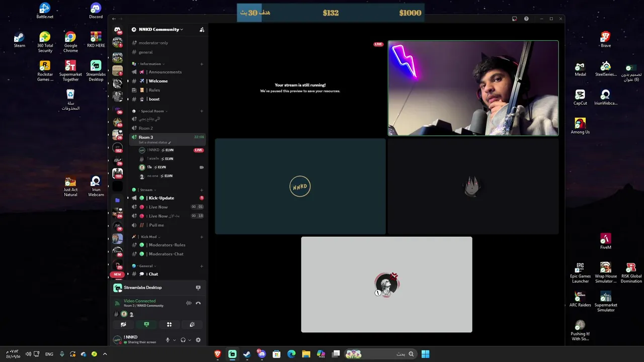Open Brave from the taskbar
Viewport: 644px width, 362px height.
[x=218, y=354]
